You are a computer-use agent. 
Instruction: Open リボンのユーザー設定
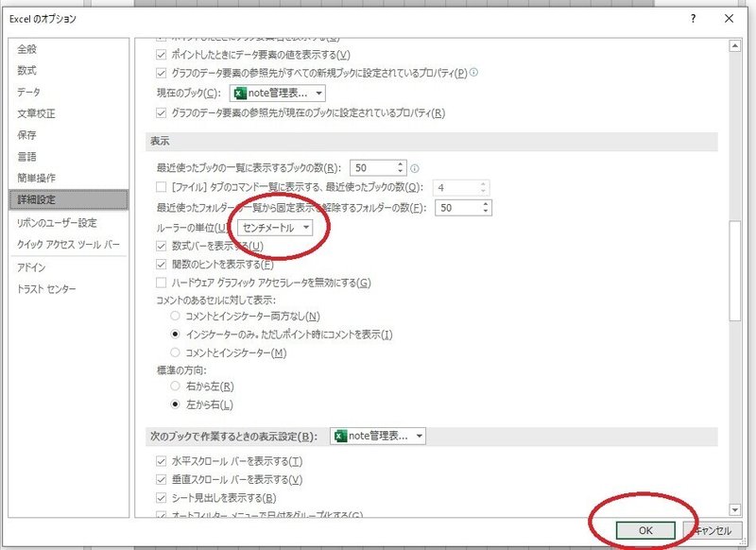click(x=57, y=223)
